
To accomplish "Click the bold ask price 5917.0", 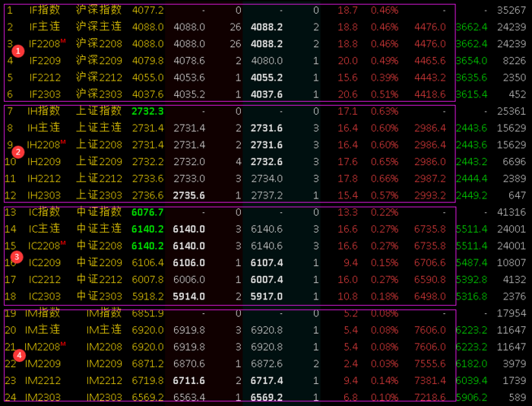I will (267, 297).
